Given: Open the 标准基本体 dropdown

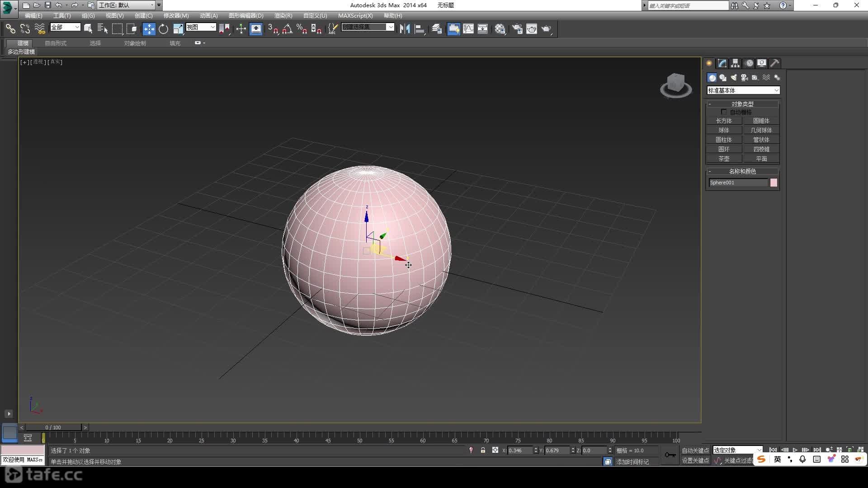Looking at the screenshot, I should [743, 90].
